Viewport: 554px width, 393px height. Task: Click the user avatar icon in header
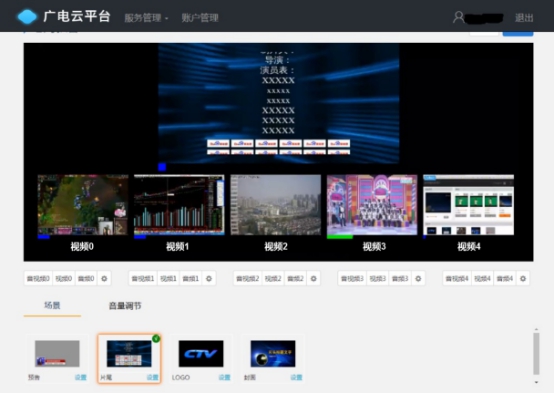click(458, 17)
